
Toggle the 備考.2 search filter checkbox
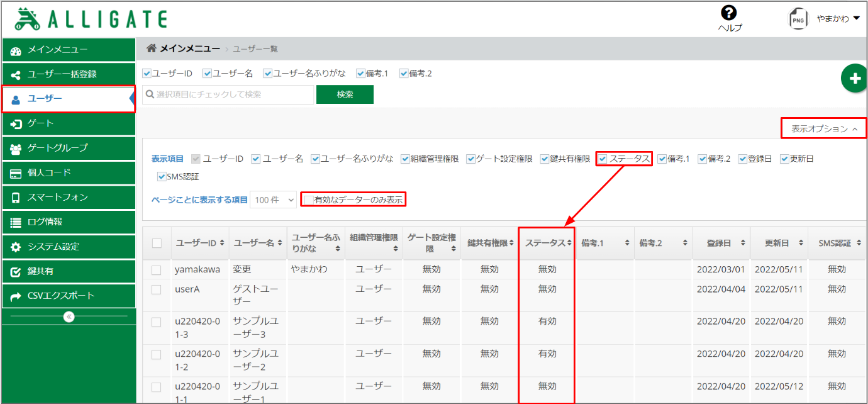point(404,74)
